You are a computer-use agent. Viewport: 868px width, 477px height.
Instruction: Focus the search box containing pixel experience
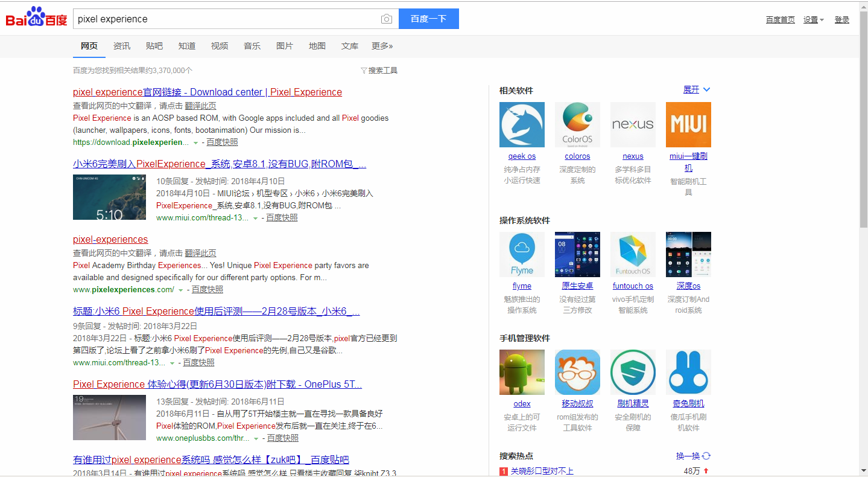[226, 19]
